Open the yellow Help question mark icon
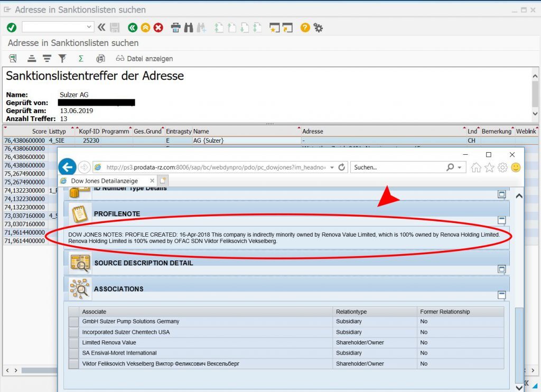This screenshot has height=392, width=541. (305, 27)
